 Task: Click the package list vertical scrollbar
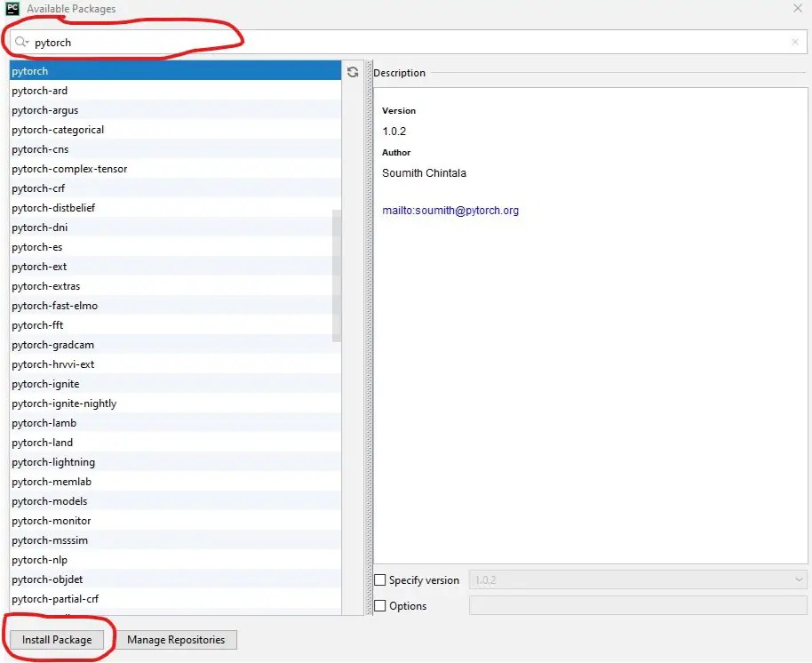coord(337,276)
